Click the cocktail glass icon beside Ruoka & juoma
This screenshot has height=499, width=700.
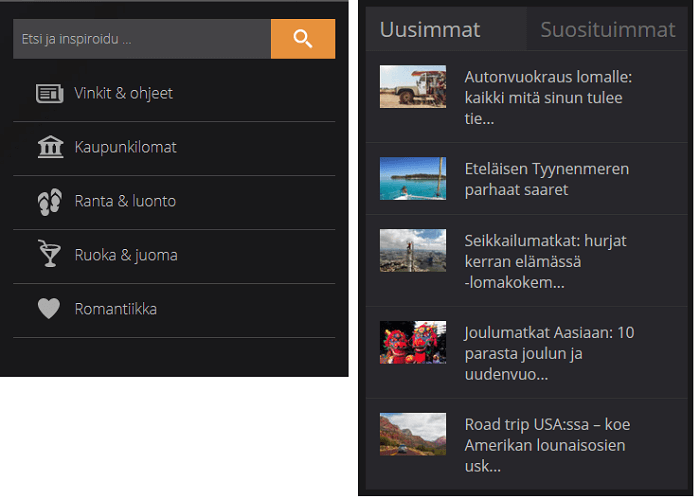pyautogui.click(x=49, y=254)
